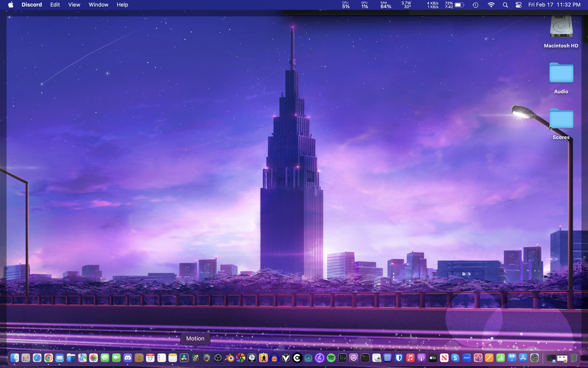The height and width of the screenshot is (368, 588).
Task: Open the Apple menu
Action: tap(11, 5)
